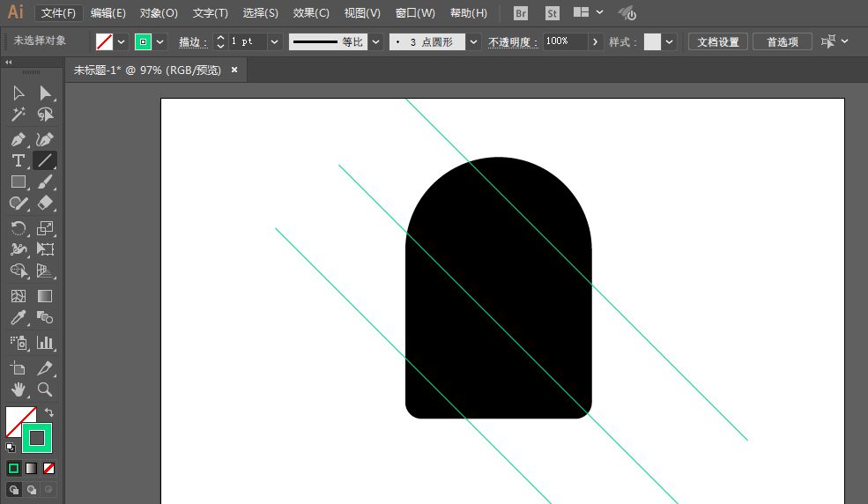Image resolution: width=868 pixels, height=504 pixels.
Task: Switch to 未标题-1 document tab
Action: (x=147, y=70)
